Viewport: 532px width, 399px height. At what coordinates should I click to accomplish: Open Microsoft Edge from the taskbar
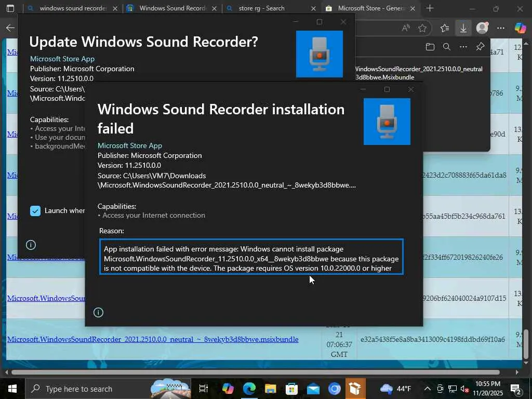tap(249, 389)
